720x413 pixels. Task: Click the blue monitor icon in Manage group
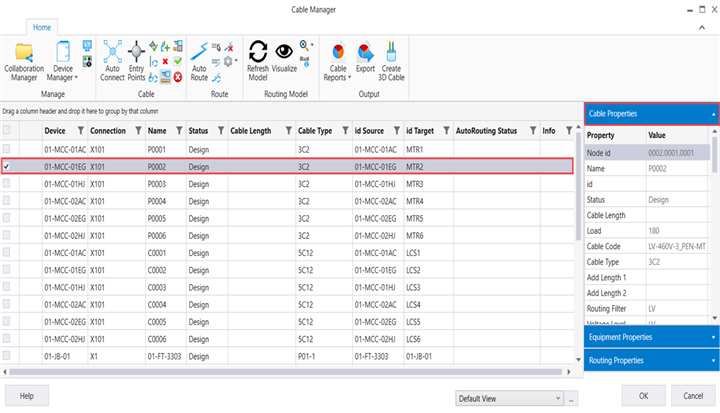[87, 45]
